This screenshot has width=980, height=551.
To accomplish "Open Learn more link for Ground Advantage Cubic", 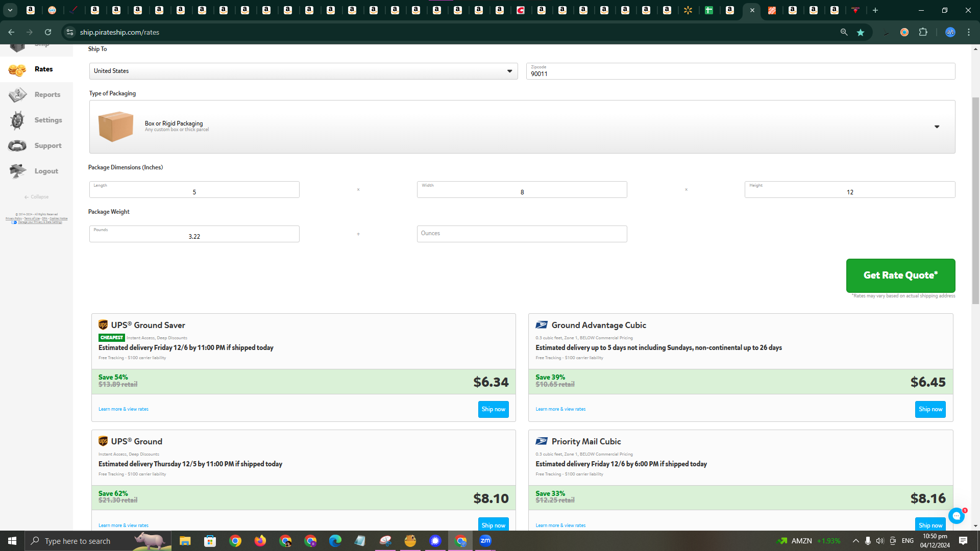I will 560,409.
